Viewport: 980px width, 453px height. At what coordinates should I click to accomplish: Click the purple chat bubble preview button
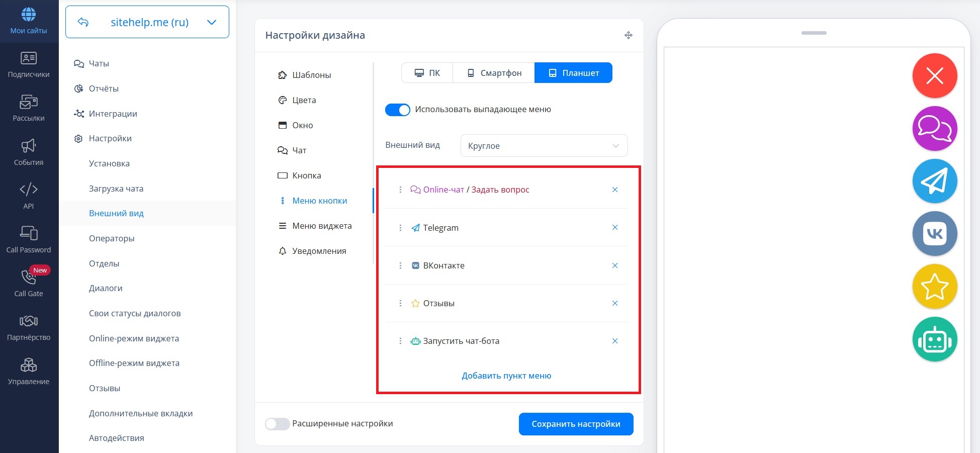[934, 129]
